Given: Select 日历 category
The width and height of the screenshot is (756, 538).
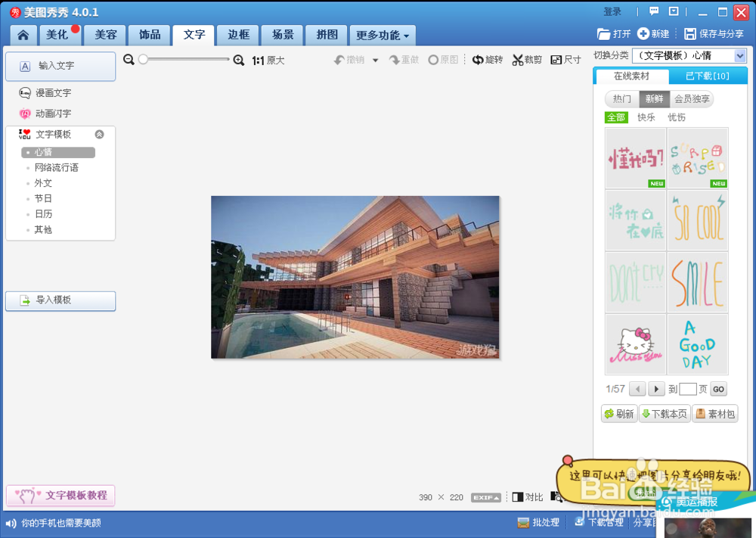Looking at the screenshot, I should pyautogui.click(x=43, y=213).
